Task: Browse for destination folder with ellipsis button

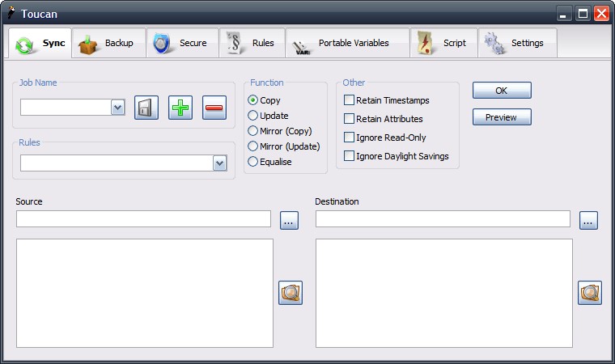Action: point(588,220)
